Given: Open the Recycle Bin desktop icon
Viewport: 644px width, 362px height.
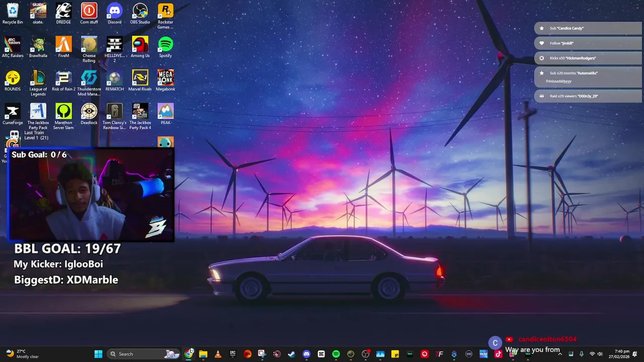Looking at the screenshot, I should point(13,14).
